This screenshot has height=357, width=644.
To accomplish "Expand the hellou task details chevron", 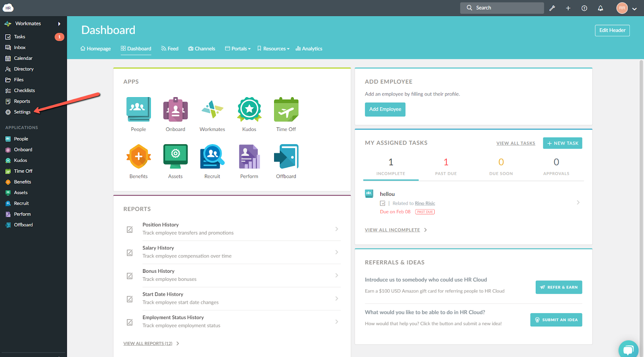I will click(578, 203).
